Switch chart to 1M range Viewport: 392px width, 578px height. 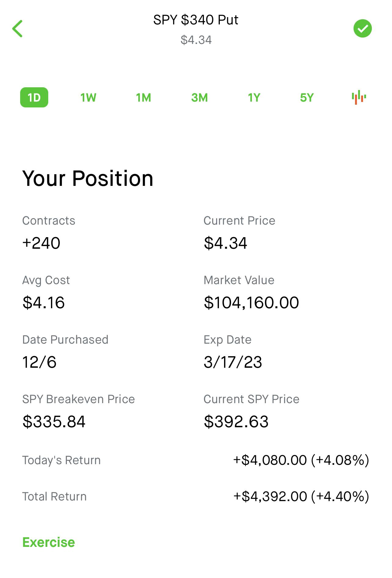(143, 98)
